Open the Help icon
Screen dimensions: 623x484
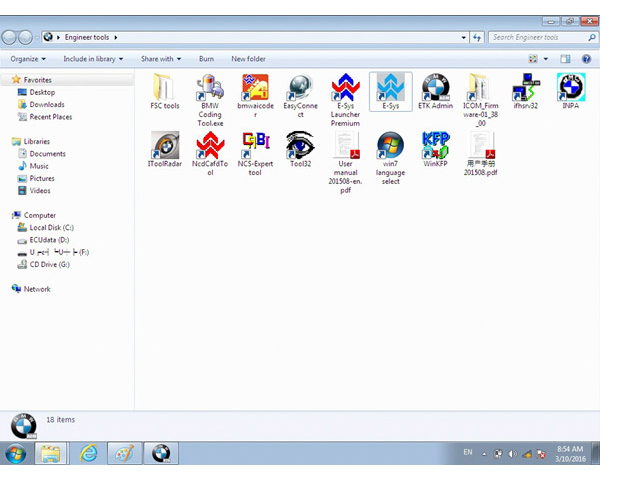tap(586, 59)
